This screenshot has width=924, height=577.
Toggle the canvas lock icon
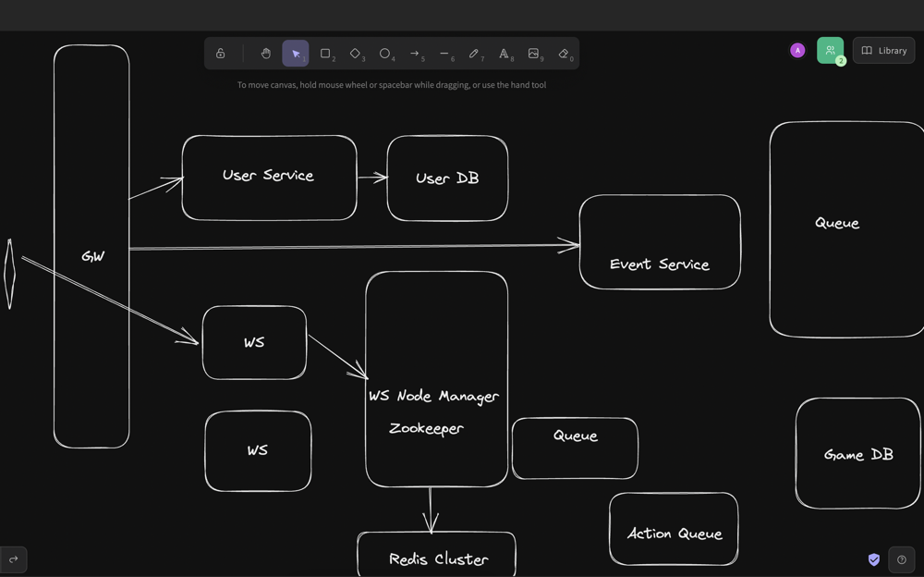click(221, 54)
